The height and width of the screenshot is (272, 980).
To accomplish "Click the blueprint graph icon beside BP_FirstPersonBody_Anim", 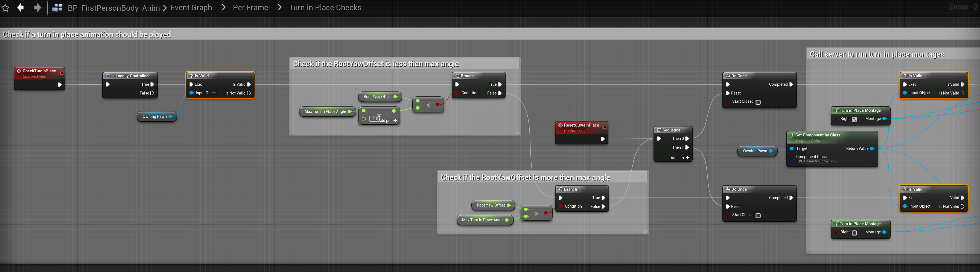I will pos(57,8).
